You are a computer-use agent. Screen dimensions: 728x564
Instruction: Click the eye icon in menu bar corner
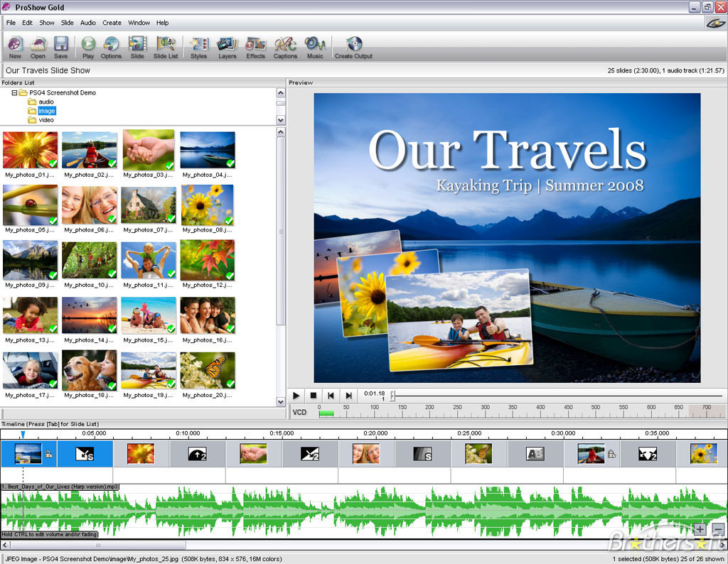[x=715, y=23]
